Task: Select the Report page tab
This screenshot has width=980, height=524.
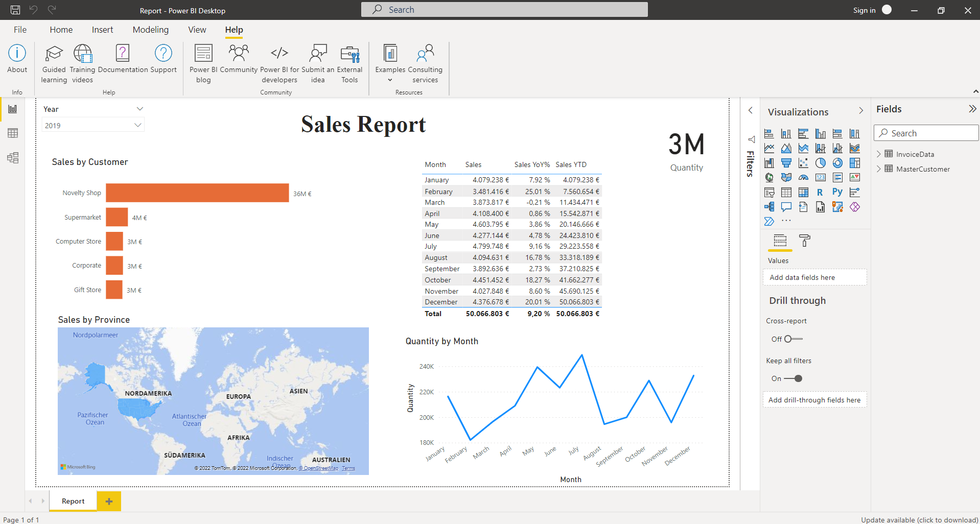Action: coord(73,501)
